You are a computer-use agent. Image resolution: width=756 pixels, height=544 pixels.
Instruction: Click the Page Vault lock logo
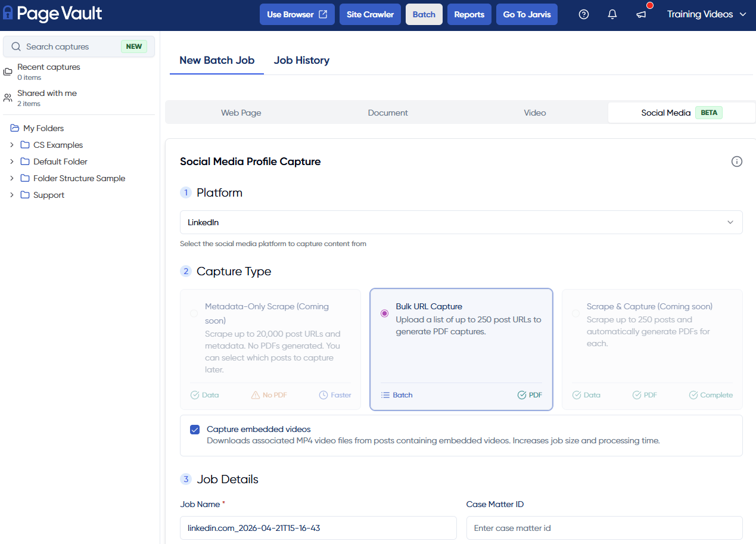[x=8, y=13]
